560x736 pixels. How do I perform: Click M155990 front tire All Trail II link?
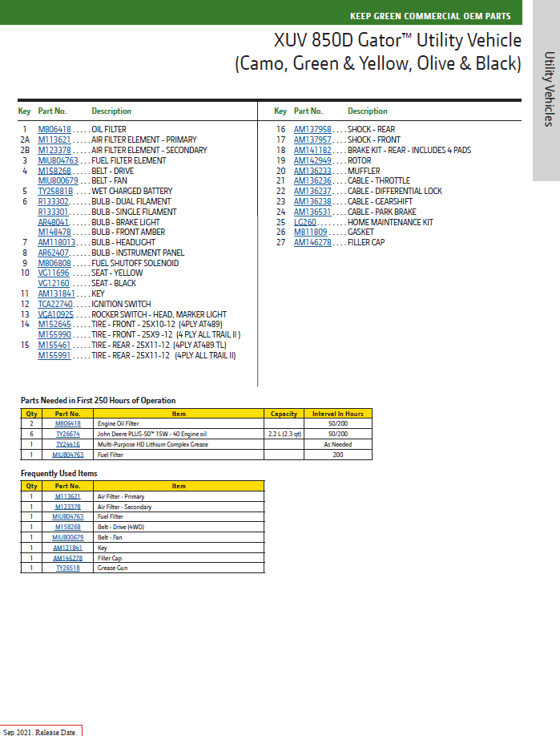pyautogui.click(x=54, y=334)
